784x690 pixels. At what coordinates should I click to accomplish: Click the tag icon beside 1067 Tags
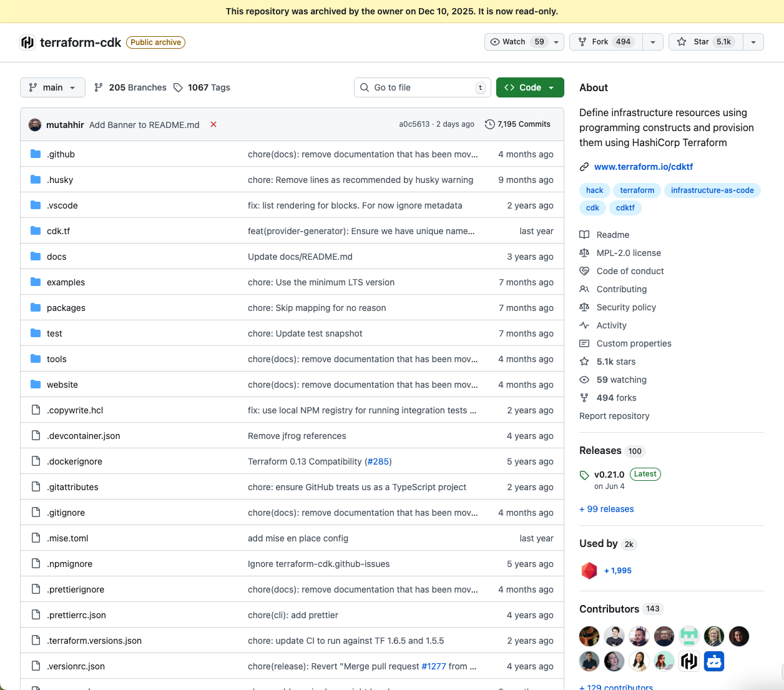(x=179, y=87)
